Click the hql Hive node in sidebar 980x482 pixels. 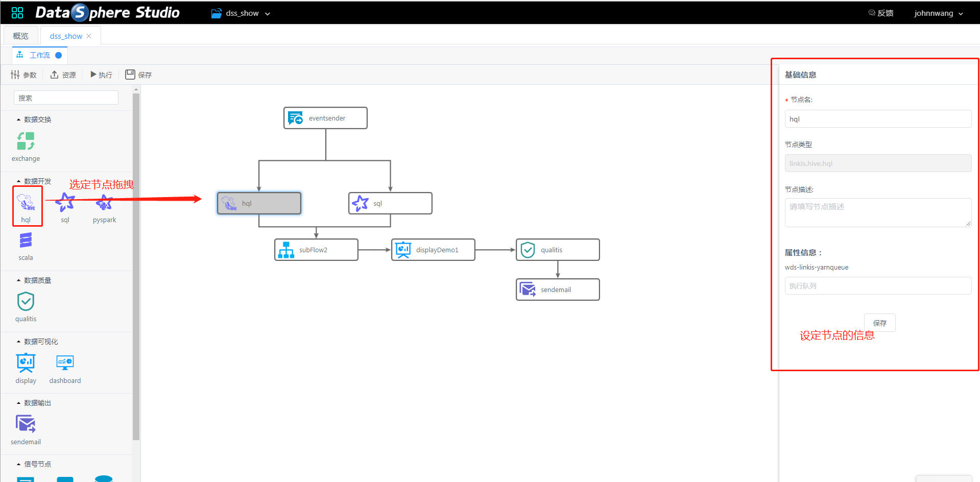[x=26, y=203]
